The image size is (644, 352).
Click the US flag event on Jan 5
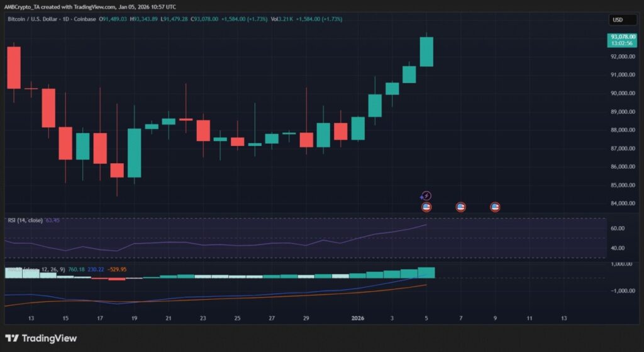click(x=426, y=207)
